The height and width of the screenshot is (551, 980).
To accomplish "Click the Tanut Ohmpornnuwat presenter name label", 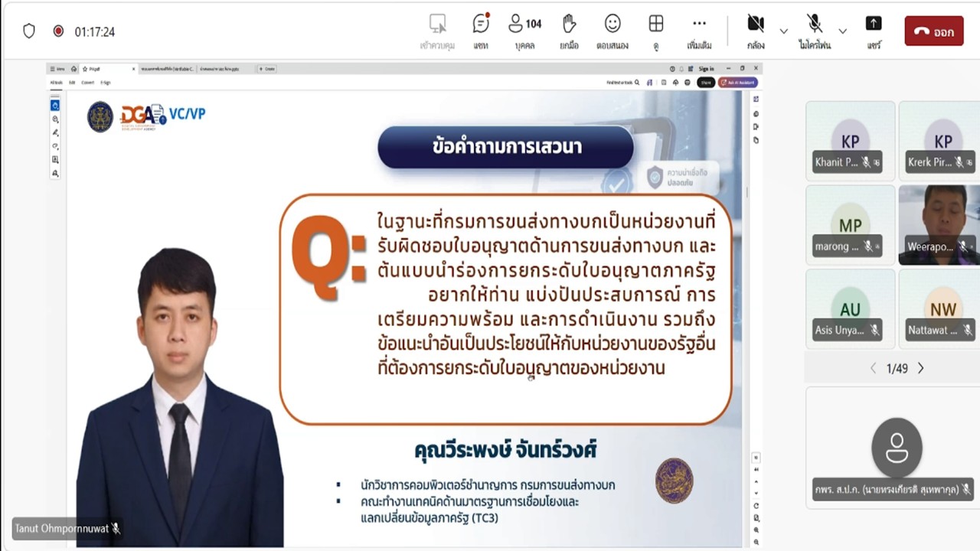I will coord(67,528).
